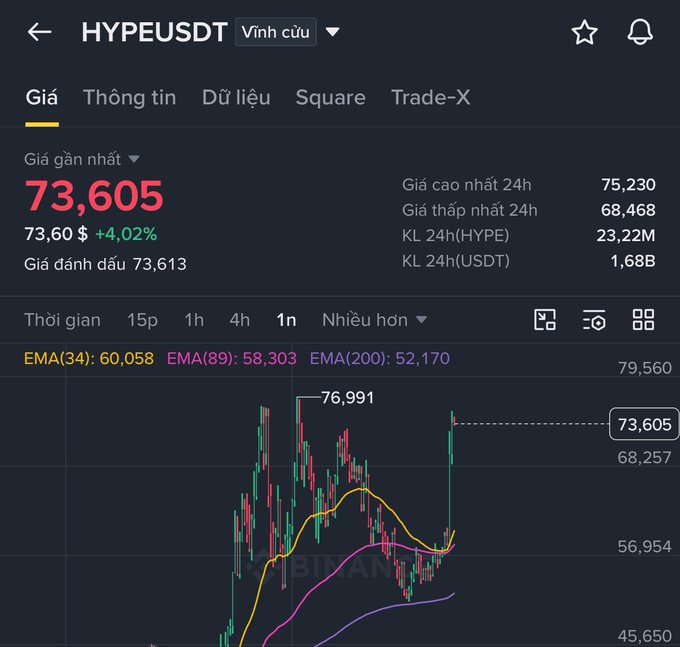Open the Thông tin tab
Image resolution: width=680 pixels, height=647 pixels.
click(130, 97)
